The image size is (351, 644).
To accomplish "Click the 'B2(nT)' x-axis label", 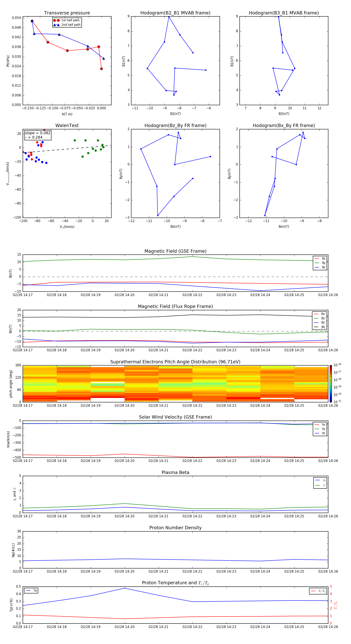I will [175, 114].
